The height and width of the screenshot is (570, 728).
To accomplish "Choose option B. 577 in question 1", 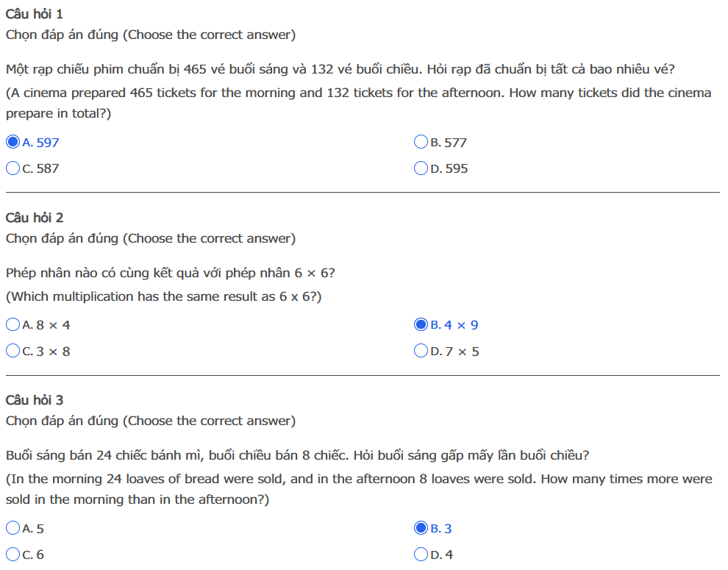I will tap(421, 142).
